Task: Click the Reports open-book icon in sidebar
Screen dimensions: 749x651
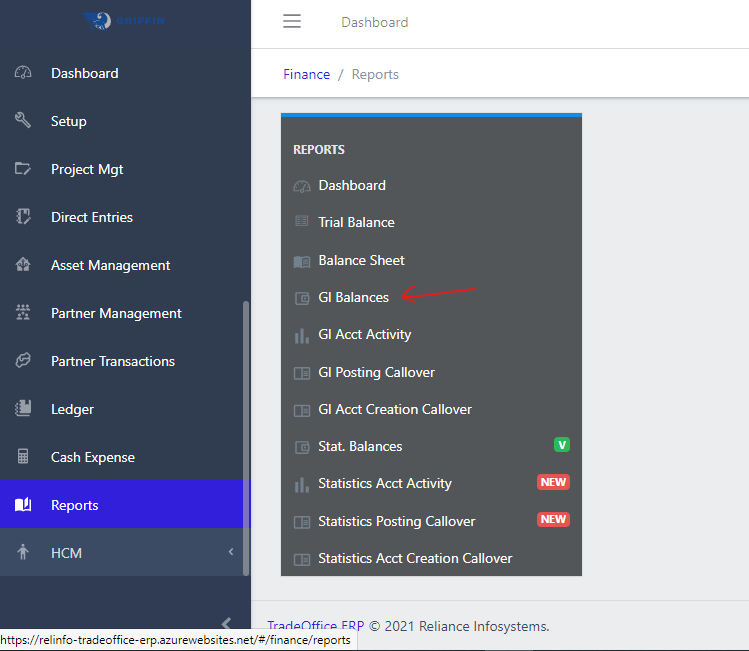Action: point(23,504)
